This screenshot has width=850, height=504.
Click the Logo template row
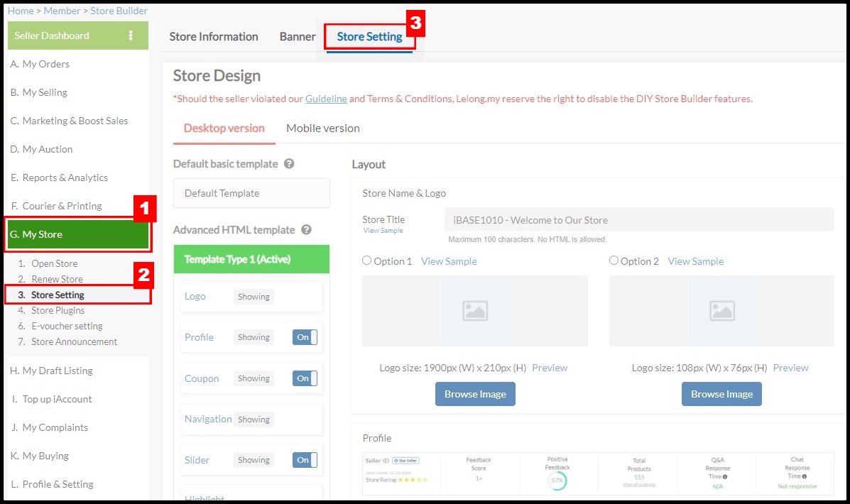[251, 297]
